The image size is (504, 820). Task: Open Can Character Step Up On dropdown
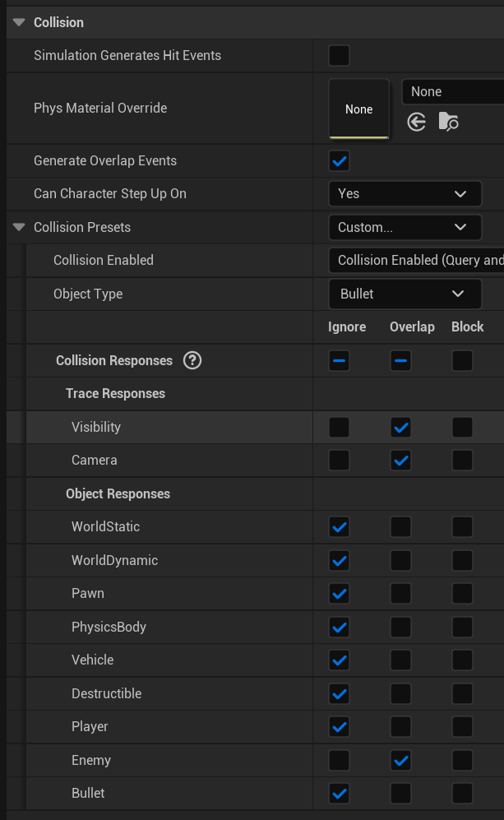pyautogui.click(x=405, y=193)
